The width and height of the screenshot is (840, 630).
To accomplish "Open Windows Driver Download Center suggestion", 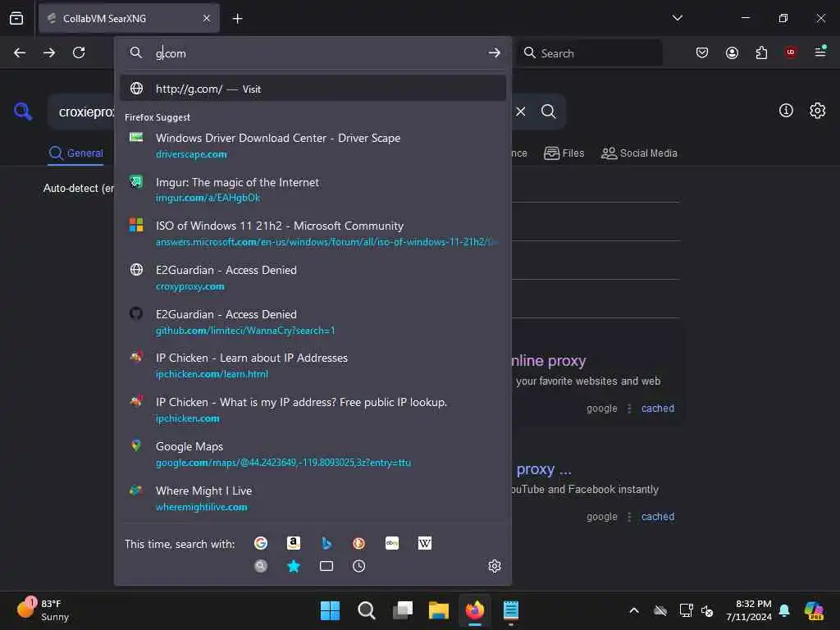I will tap(313, 146).
